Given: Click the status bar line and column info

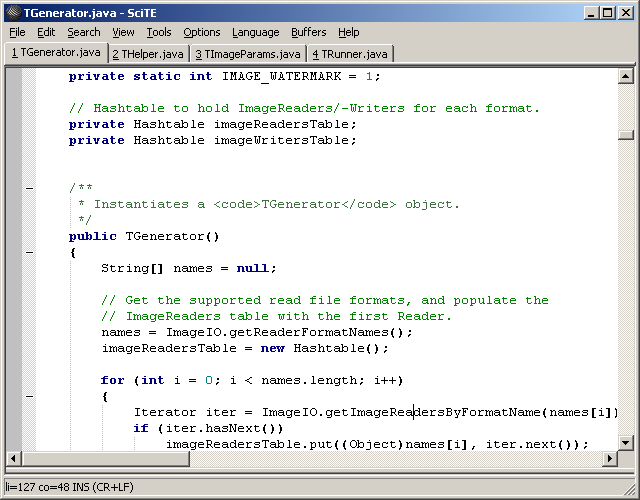Looking at the screenshot, I should (x=69, y=487).
